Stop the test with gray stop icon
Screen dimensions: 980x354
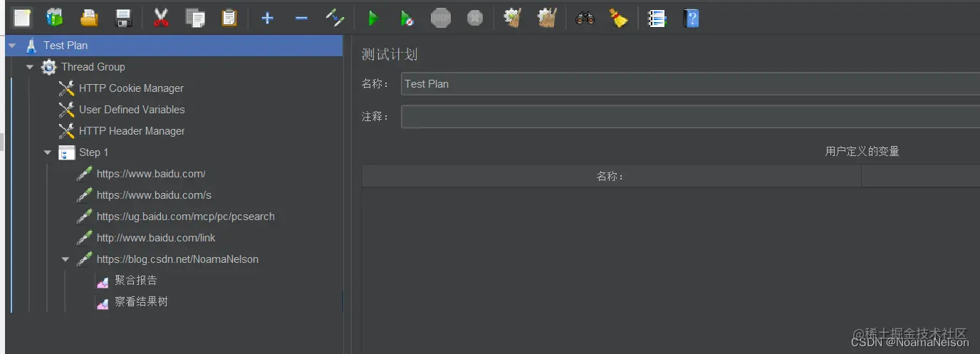pos(441,18)
